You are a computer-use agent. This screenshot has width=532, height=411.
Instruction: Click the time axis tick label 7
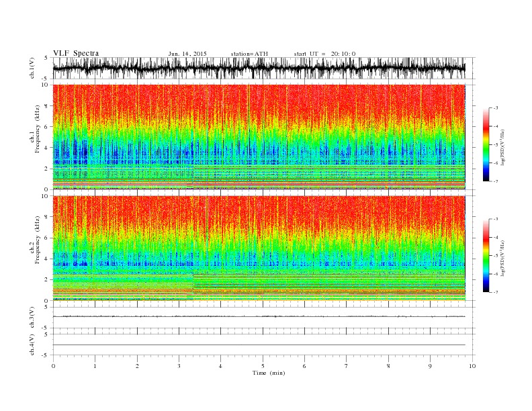point(347,366)
